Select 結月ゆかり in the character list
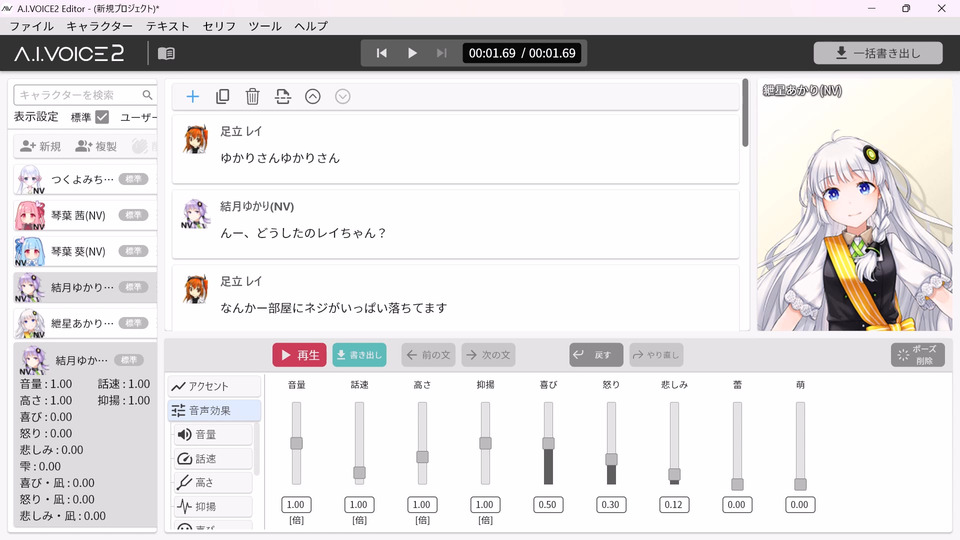The image size is (960, 540). click(x=85, y=287)
